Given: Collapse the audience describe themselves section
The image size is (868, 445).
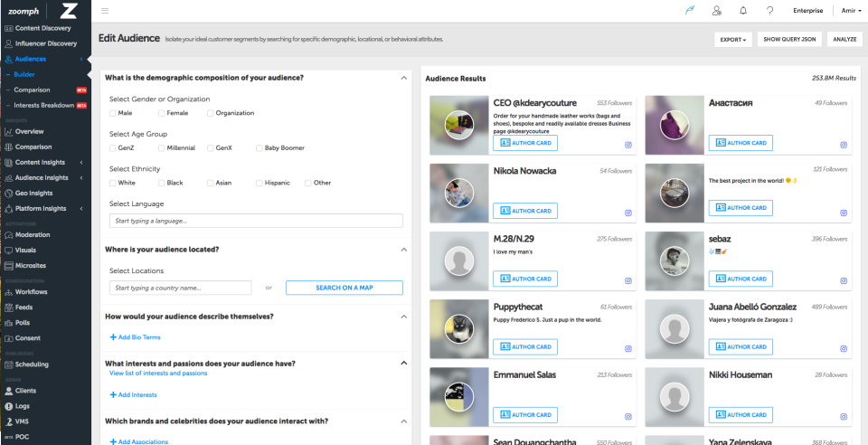Looking at the screenshot, I should [x=403, y=317].
